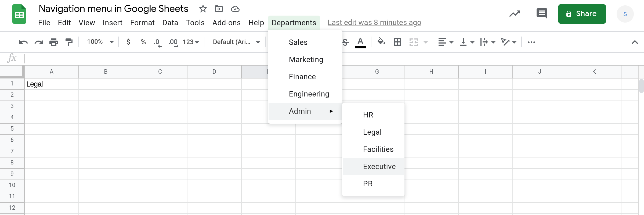Increase decimal places
Image resolution: width=644 pixels, height=215 pixels.
173,42
